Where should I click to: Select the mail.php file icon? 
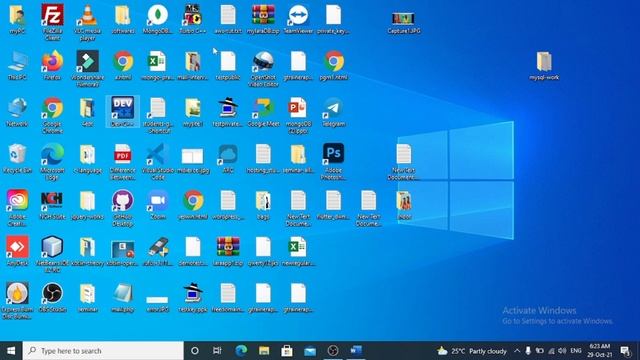122,294
